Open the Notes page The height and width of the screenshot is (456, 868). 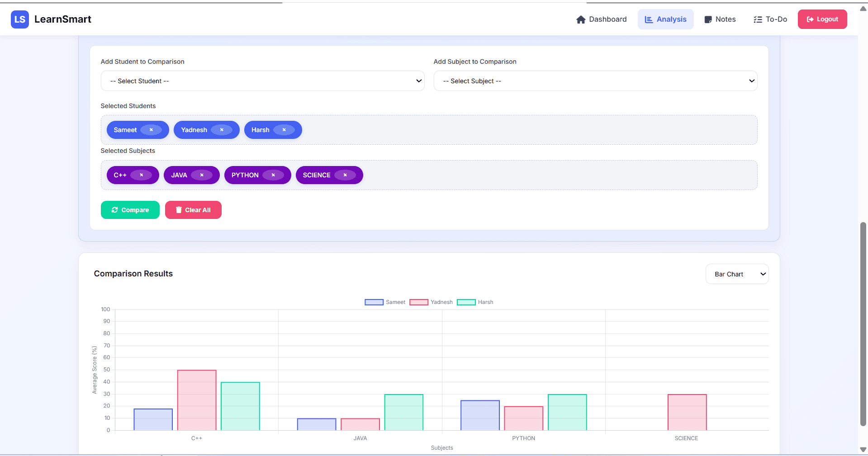tap(720, 19)
